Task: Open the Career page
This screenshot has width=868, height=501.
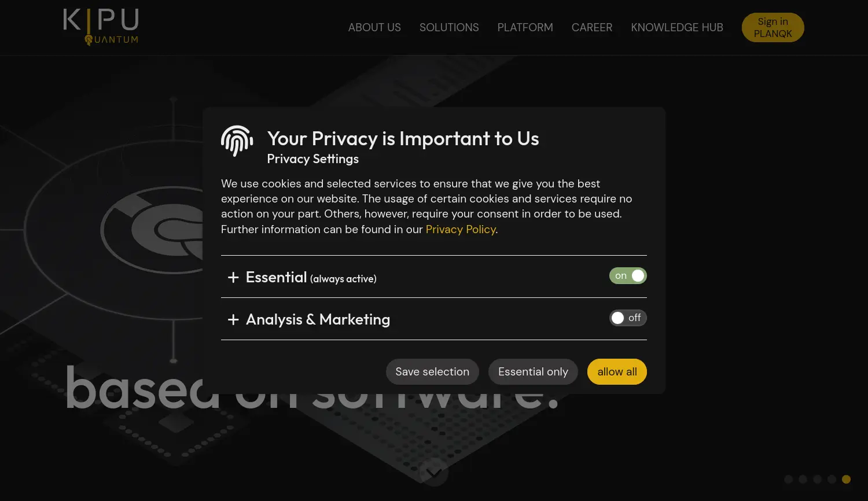Action: click(591, 28)
